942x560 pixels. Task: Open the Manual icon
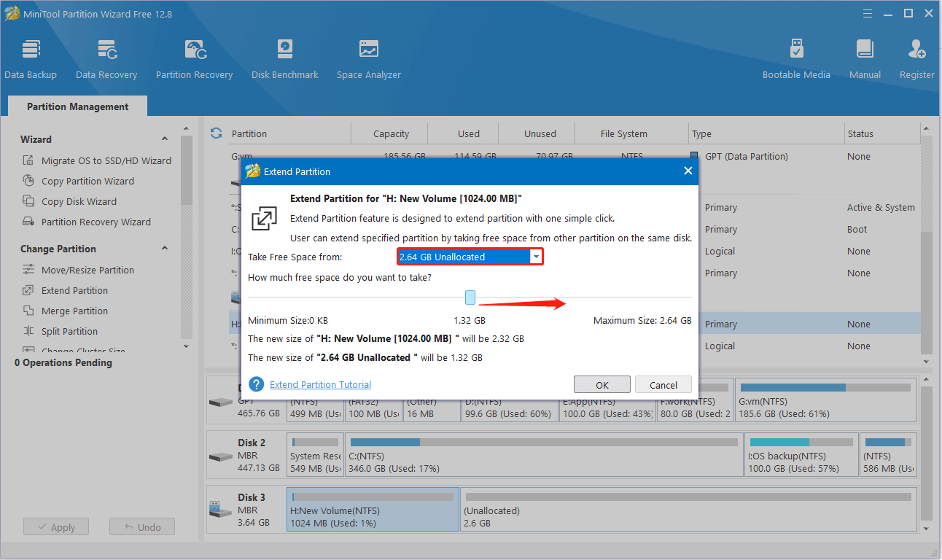click(x=865, y=50)
